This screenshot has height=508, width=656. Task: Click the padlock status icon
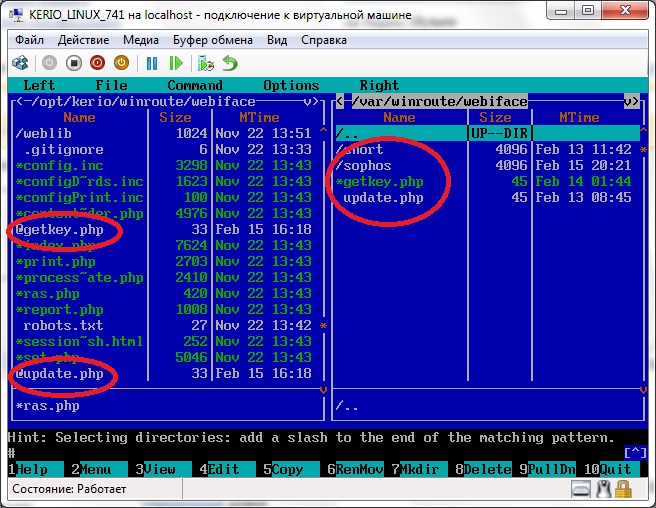623,490
